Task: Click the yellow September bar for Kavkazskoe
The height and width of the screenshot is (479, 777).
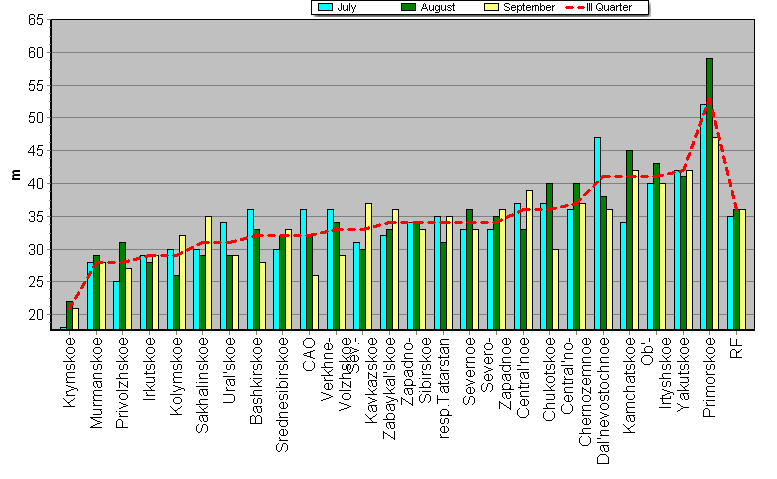Action: [x=369, y=266]
